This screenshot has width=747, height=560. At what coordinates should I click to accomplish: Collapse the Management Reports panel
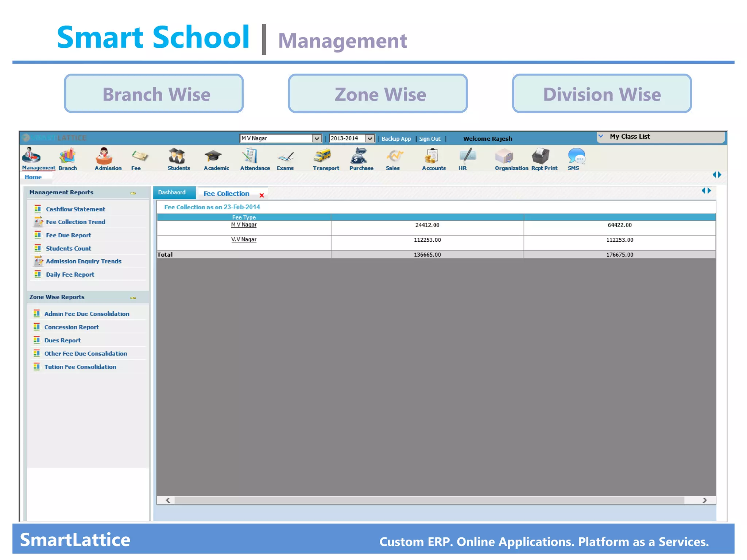[133, 193]
